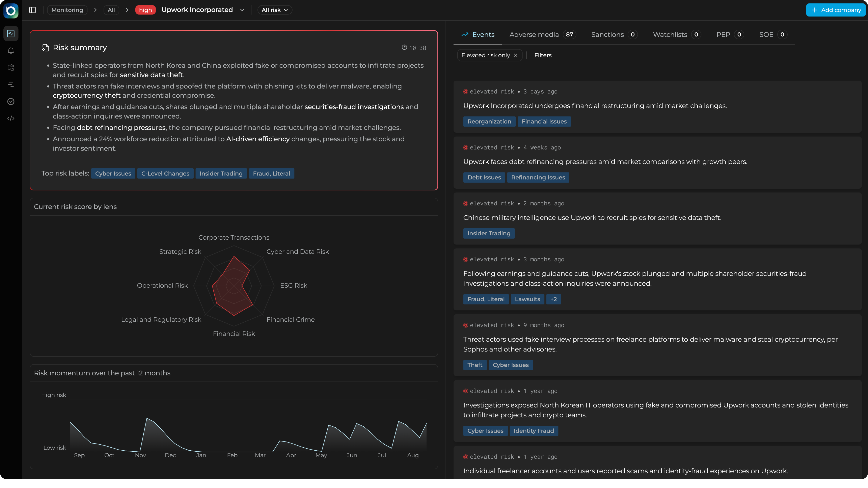The height and width of the screenshot is (488, 868).
Task: Click the app logo icon
Action: click(x=11, y=11)
